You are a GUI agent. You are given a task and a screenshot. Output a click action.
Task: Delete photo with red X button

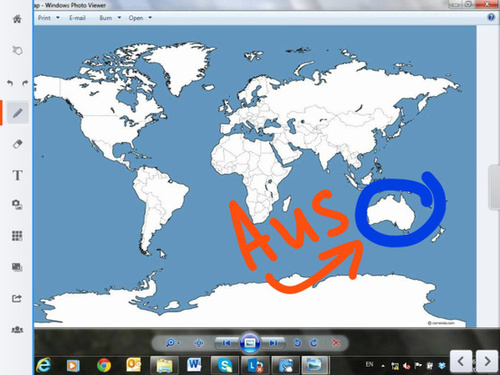coord(336,343)
